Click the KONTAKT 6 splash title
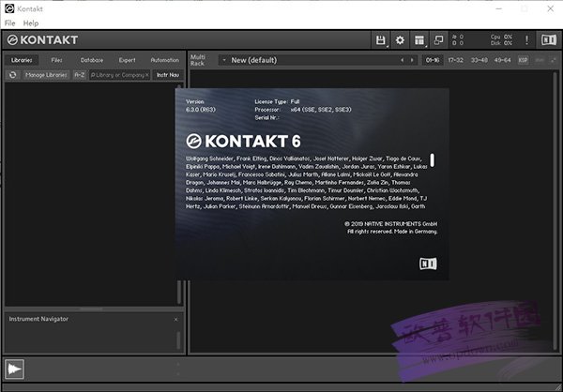The width and height of the screenshot is (563, 392). tap(243, 141)
